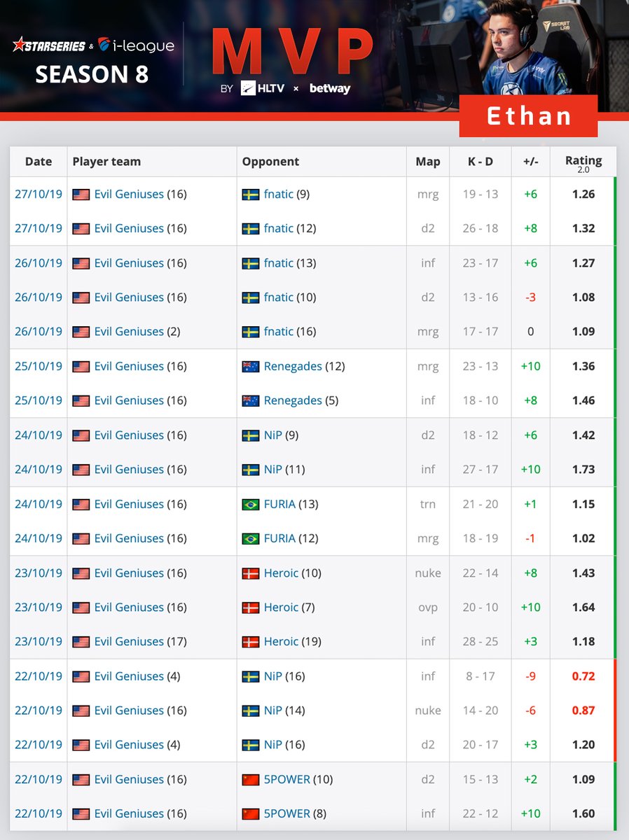
Task: Select the 8 - 17 K-D value
Action: click(x=481, y=676)
